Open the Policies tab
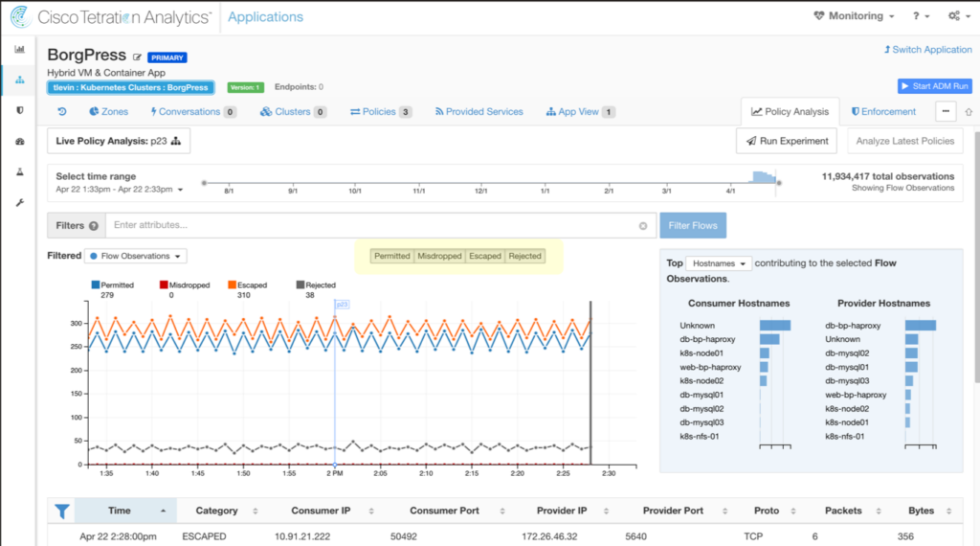 click(x=381, y=111)
